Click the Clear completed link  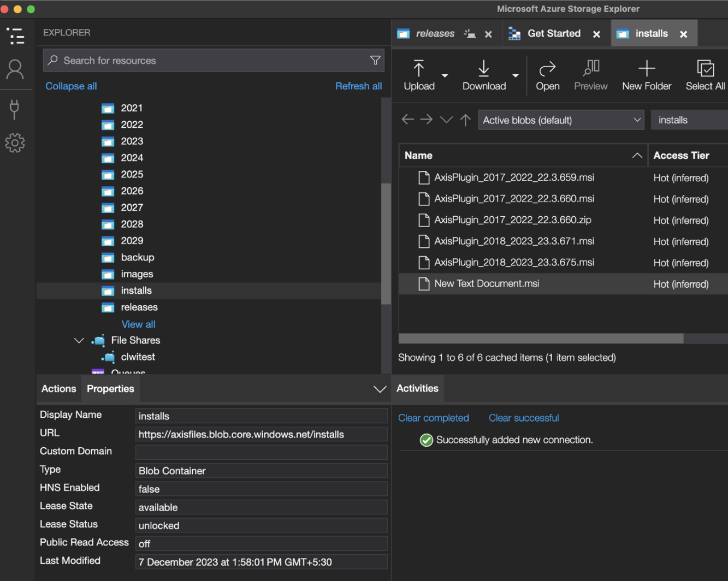433,418
